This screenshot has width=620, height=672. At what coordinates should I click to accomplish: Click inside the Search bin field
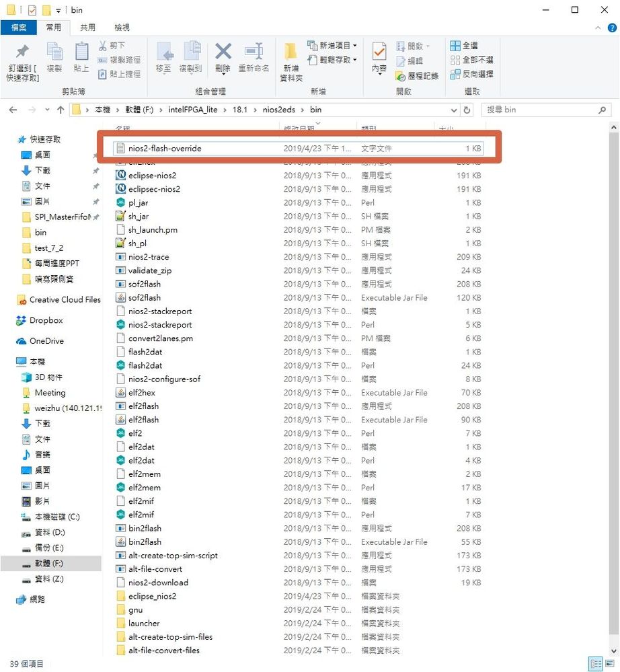click(542, 110)
